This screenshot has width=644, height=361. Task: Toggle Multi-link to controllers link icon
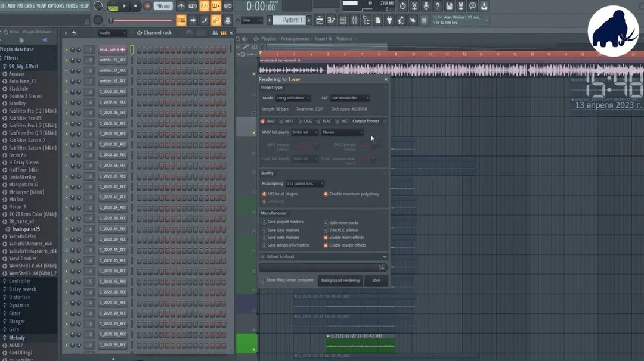[216, 20]
